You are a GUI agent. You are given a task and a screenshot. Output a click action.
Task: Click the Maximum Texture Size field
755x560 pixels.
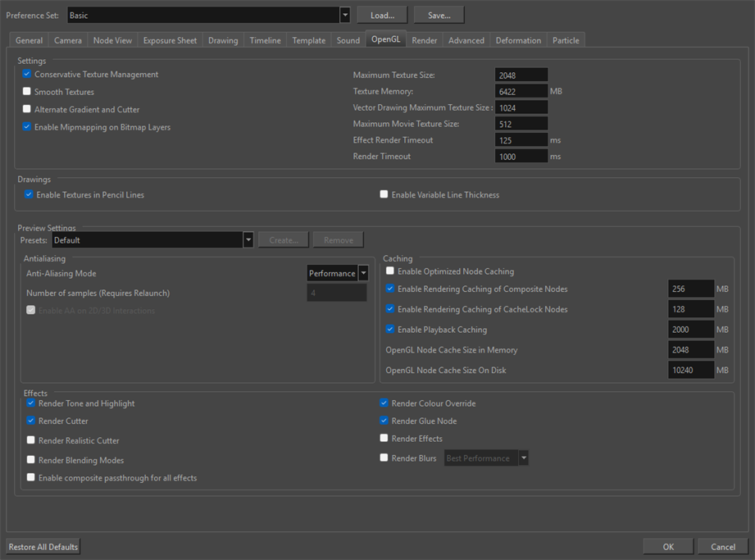pos(521,75)
